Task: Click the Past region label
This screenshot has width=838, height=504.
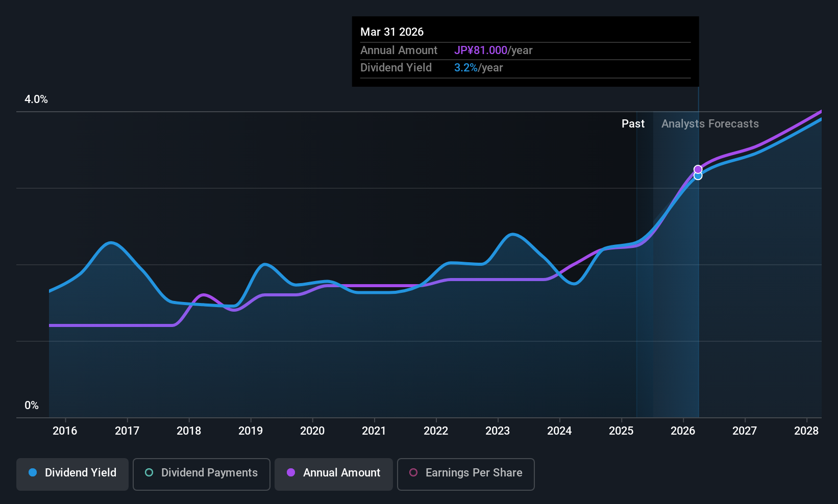Action: coord(633,124)
